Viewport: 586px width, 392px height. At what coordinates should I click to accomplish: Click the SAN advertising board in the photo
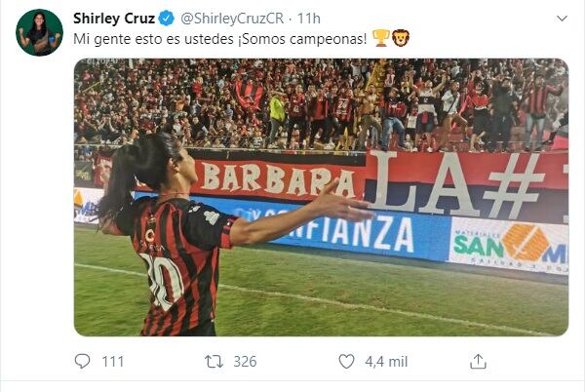coord(509,245)
